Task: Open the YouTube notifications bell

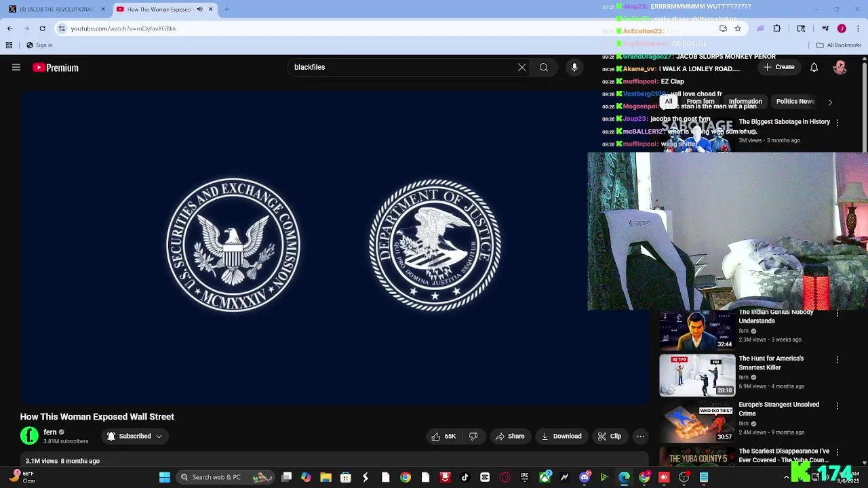Action: pos(814,67)
